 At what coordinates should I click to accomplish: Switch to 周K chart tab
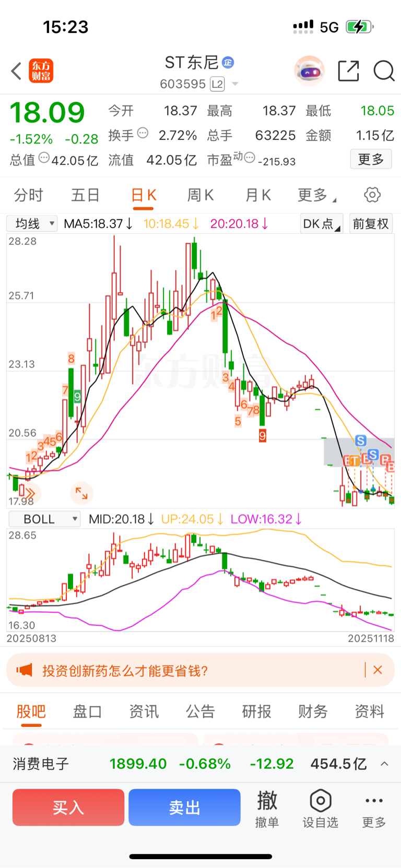(x=200, y=195)
